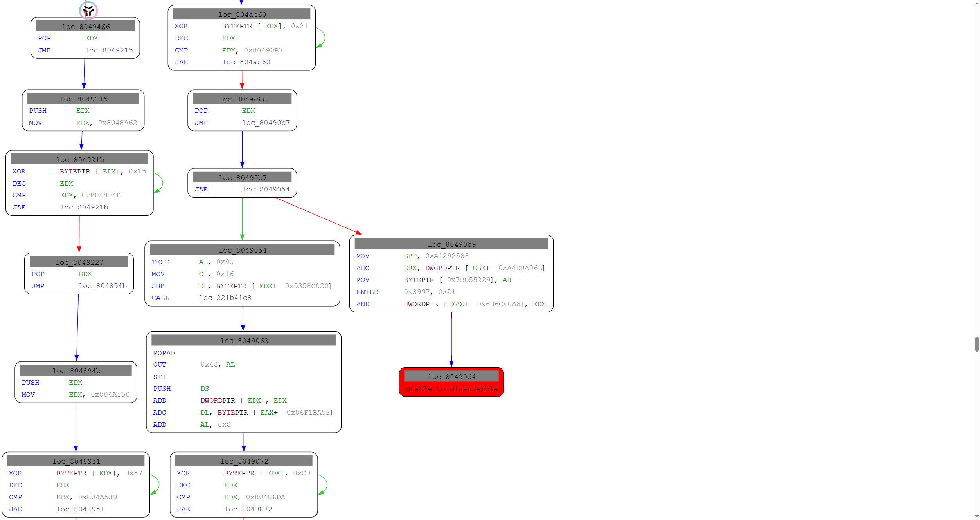Click JAE loc_804ac60 jump target
The image size is (980, 520).
(246, 62)
